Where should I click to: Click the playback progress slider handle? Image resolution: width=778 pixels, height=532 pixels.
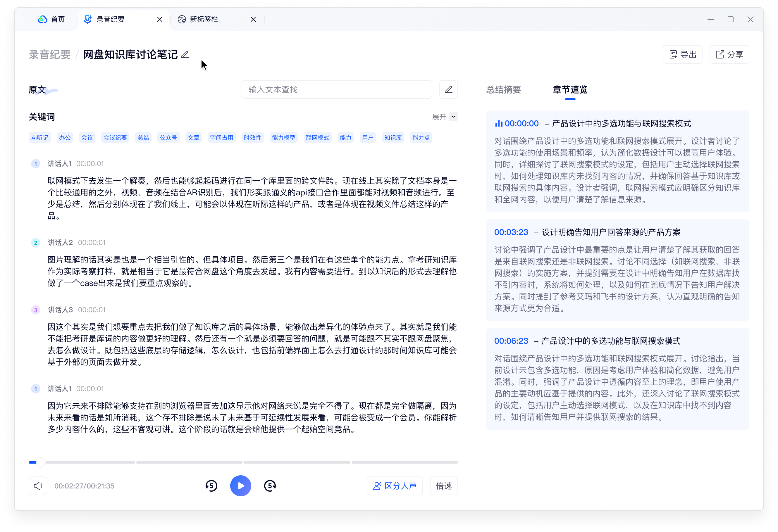[x=41, y=462]
